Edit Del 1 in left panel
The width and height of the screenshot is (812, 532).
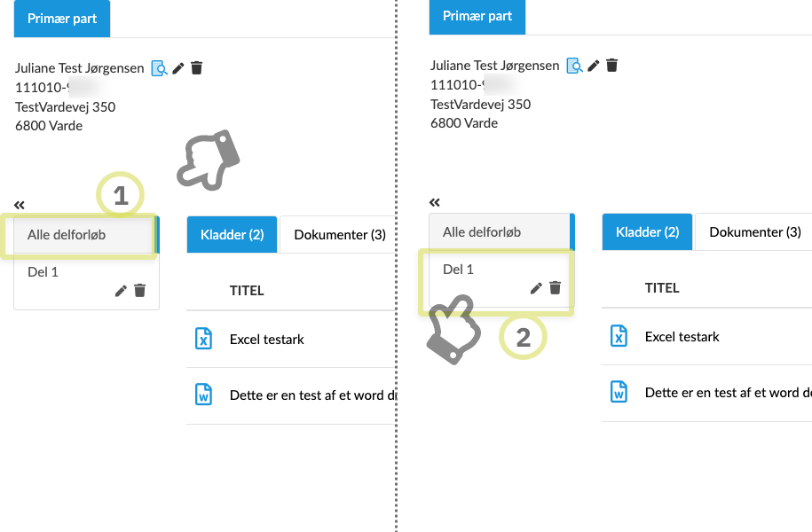pos(121,291)
